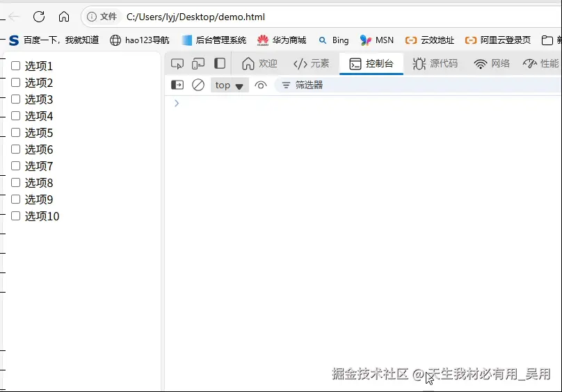Click the 筛选器 filter field
Screen dimensions: 562x392
pos(418,85)
